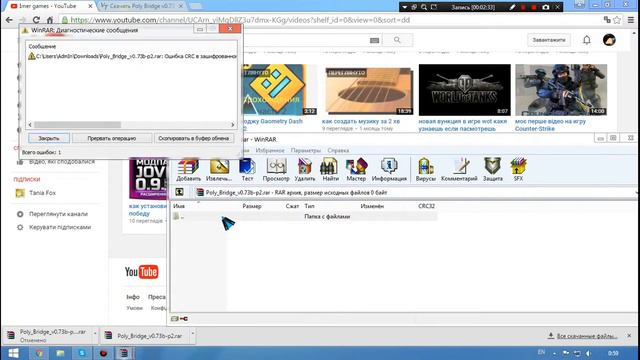Click the YouTube logo in the footer
Image resolution: width=640 pixels, height=360 pixels.
[x=141, y=272]
